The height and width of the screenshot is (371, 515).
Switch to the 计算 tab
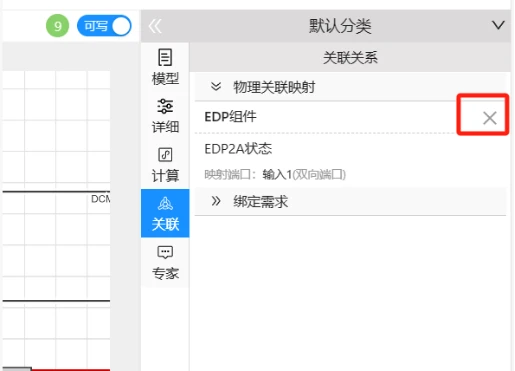click(x=165, y=165)
